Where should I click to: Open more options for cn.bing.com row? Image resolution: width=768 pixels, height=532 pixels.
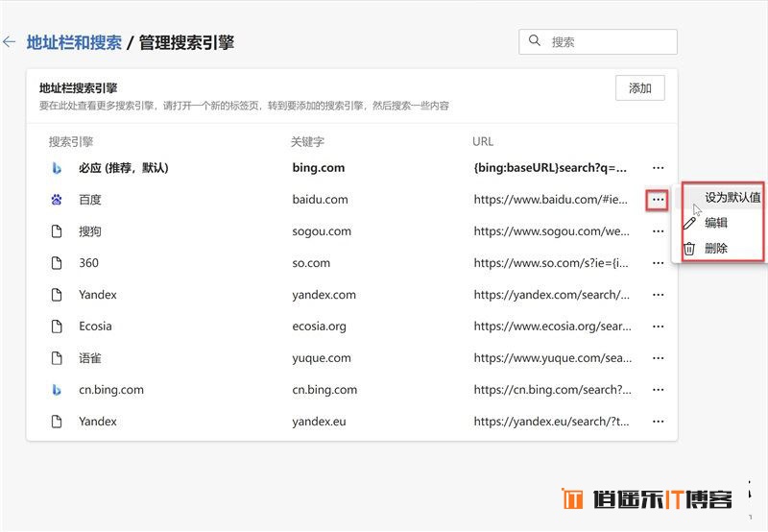pyautogui.click(x=659, y=390)
